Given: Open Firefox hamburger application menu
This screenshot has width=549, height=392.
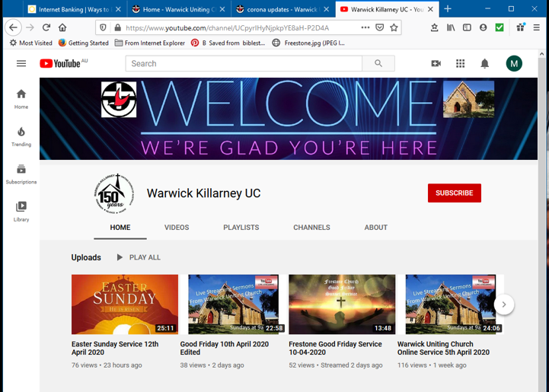Looking at the screenshot, I should tap(536, 27).
